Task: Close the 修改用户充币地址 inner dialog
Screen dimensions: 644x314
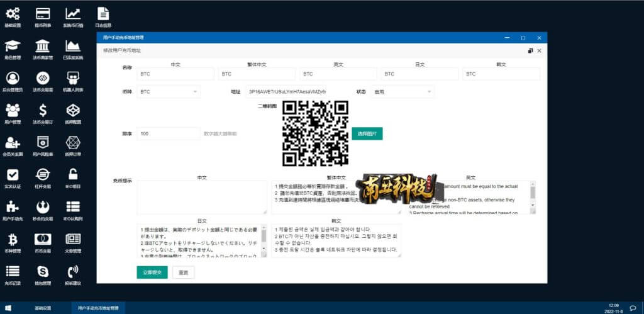Action: (539, 50)
